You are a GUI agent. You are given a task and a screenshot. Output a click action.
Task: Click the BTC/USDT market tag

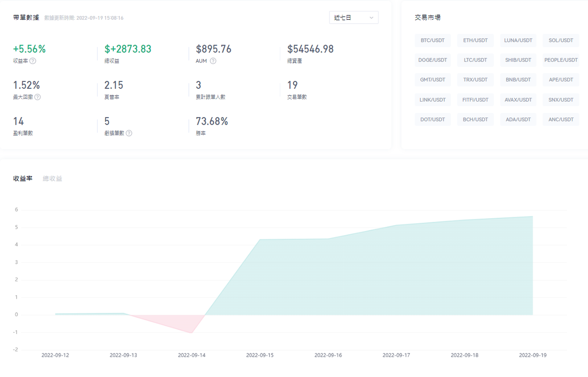(432, 40)
